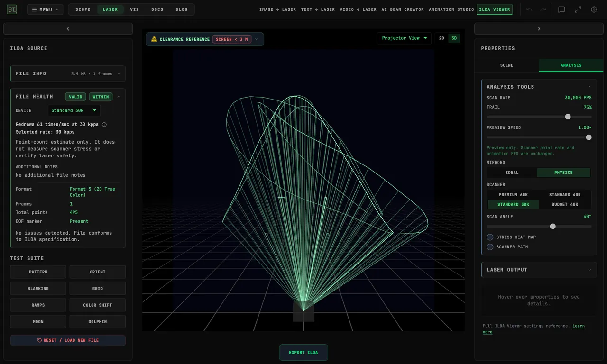607x364 pixels.
Task: Click the info icon beside redraw rate
Action: (104, 125)
